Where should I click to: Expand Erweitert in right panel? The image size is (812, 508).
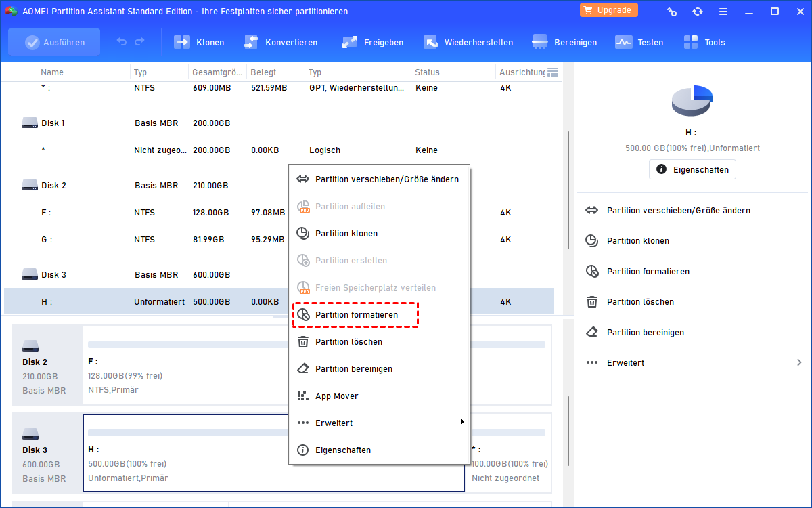[x=693, y=363]
